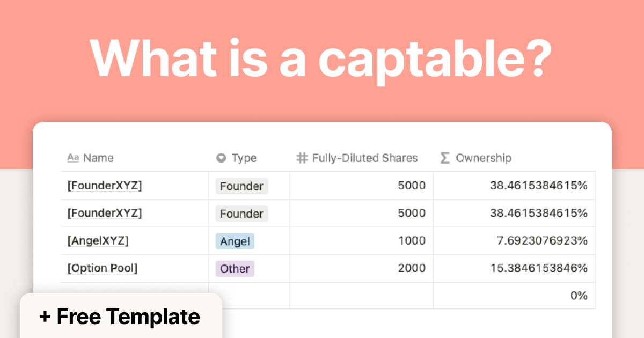Click the Aa icon on the Name header
This screenshot has height=338, width=644.
point(74,158)
